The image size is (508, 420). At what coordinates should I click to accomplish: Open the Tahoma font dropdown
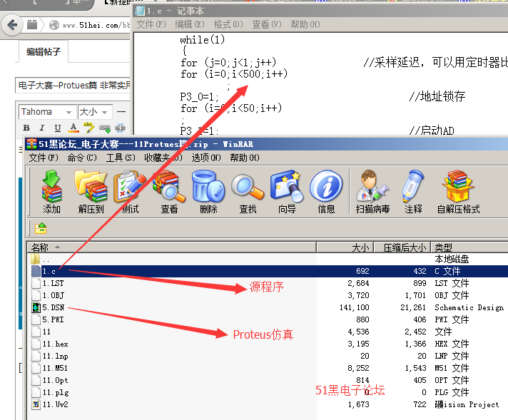point(47,112)
